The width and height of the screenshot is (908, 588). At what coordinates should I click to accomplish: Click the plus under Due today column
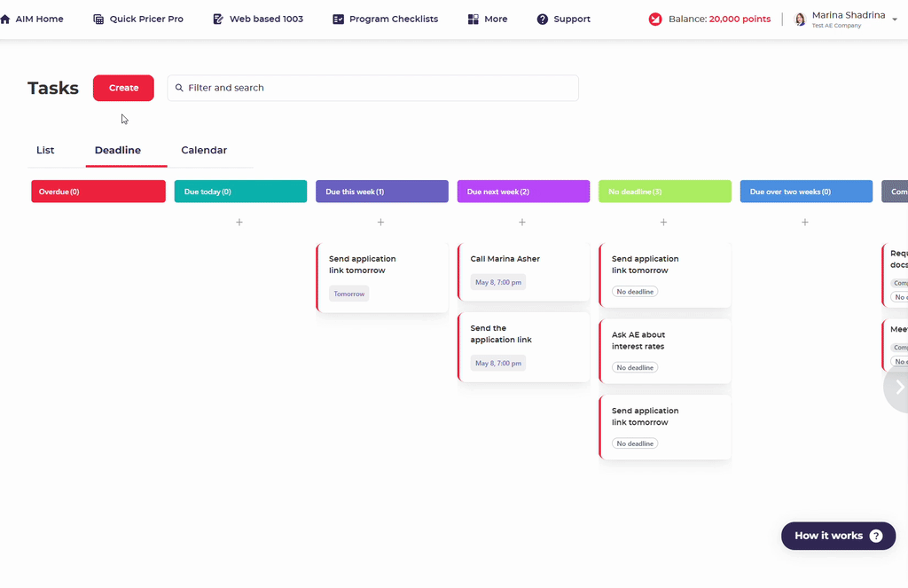pyautogui.click(x=239, y=223)
